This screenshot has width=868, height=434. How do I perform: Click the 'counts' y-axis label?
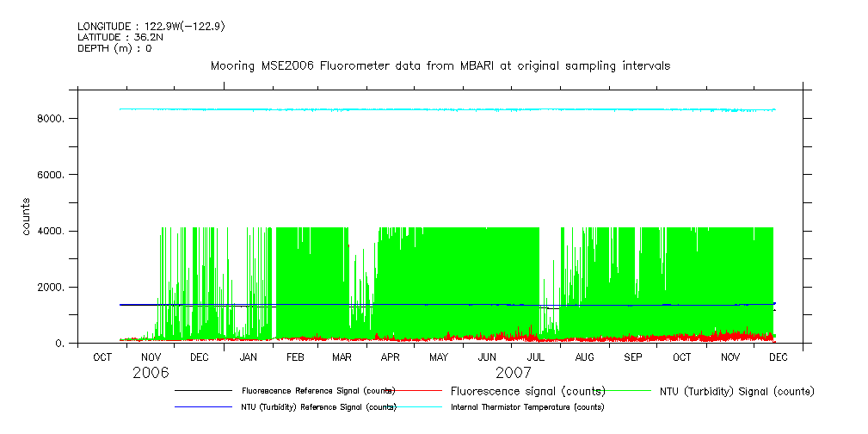coord(27,217)
